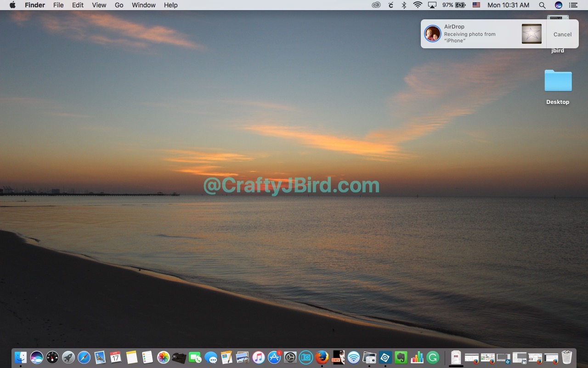Cancel the AirDrop photo transfer
This screenshot has height=368, width=588.
(562, 34)
